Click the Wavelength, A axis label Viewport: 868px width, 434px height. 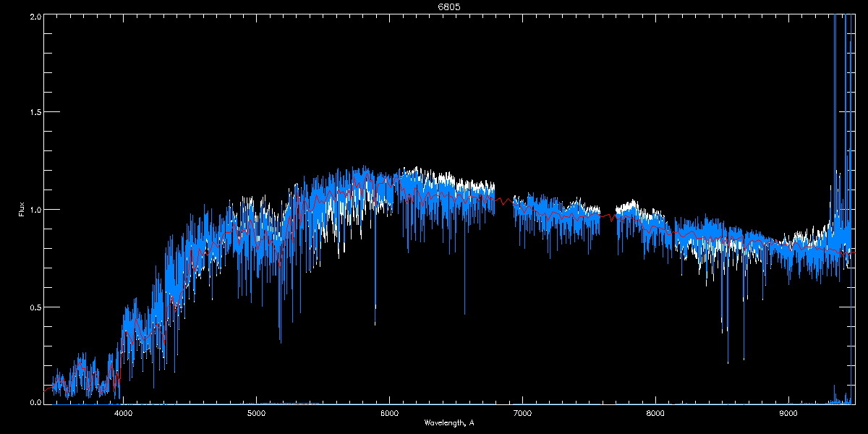(449, 422)
